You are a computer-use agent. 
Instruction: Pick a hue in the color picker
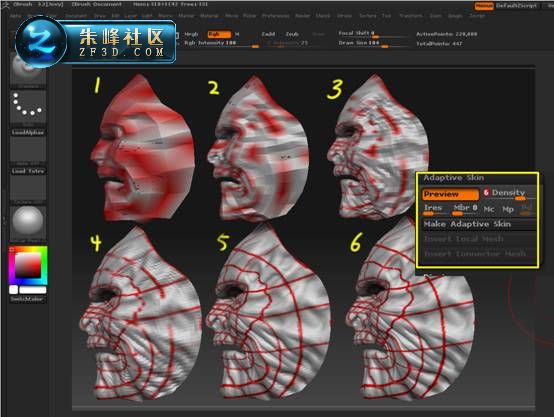tap(28, 266)
